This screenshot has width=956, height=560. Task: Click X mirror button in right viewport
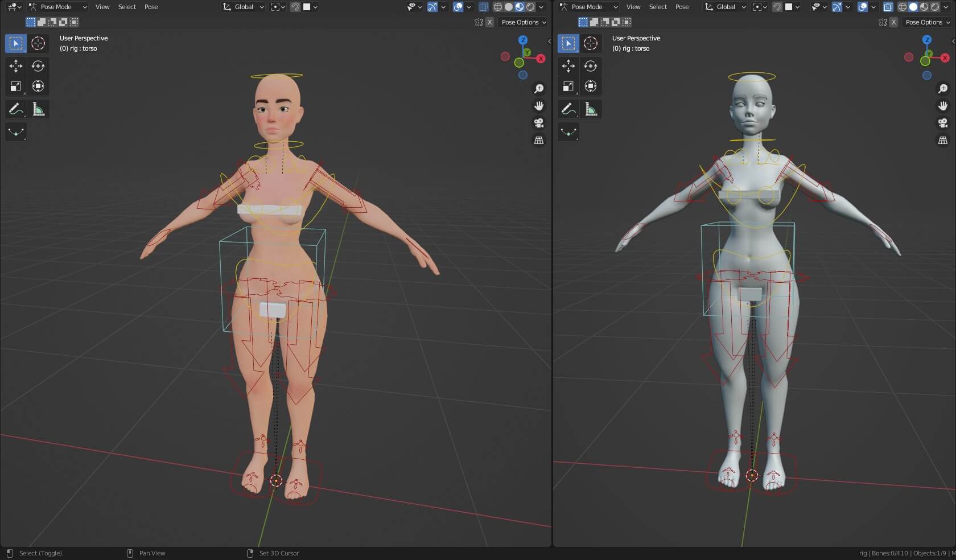tap(893, 22)
